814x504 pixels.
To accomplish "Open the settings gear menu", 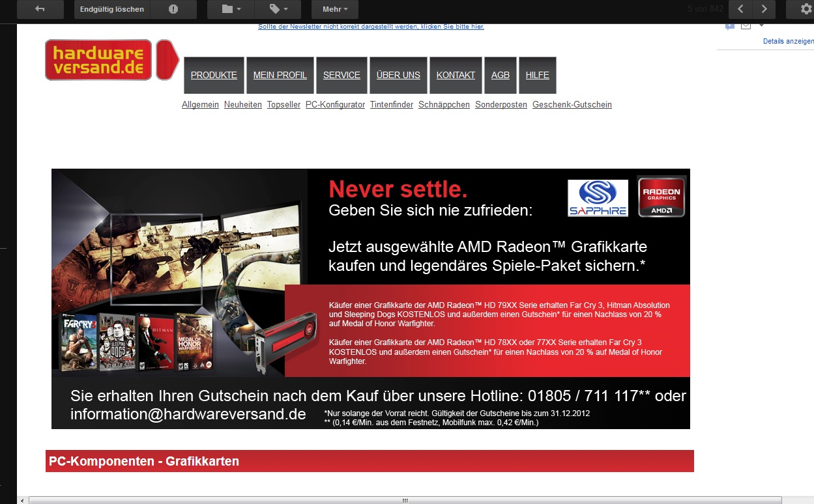I will click(x=806, y=9).
